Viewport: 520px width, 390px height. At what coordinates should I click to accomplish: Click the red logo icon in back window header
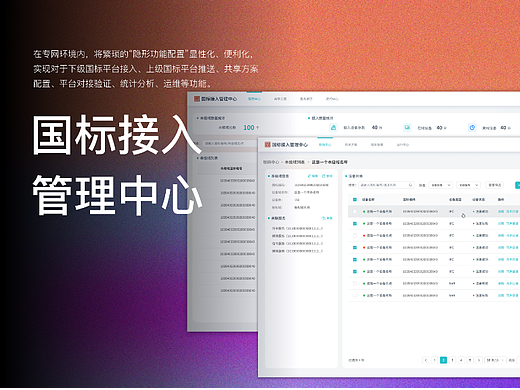[x=197, y=99]
